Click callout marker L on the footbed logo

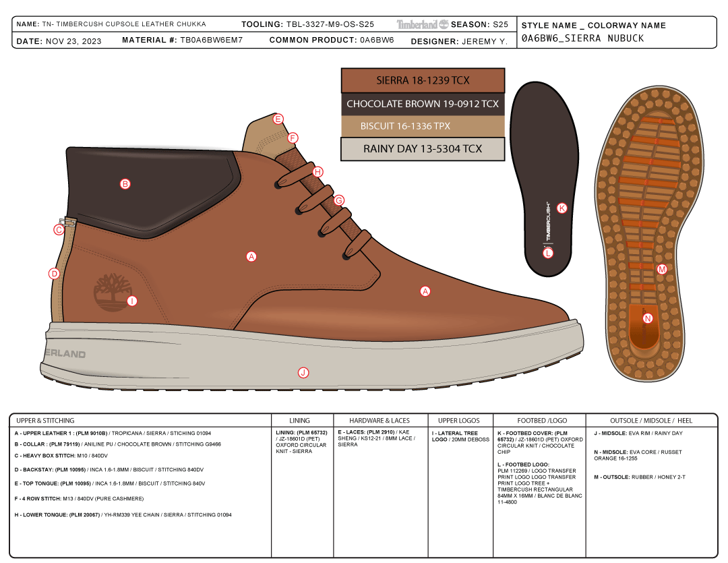coord(548,253)
